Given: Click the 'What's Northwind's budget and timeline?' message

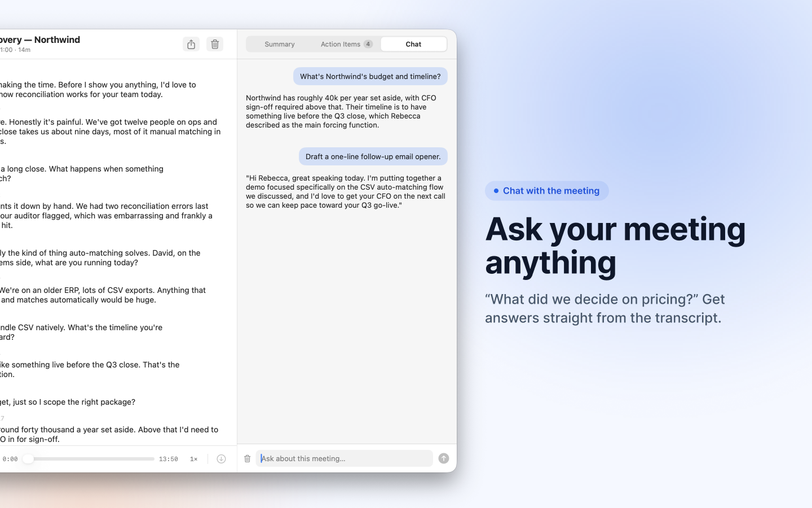Looking at the screenshot, I should (370, 76).
